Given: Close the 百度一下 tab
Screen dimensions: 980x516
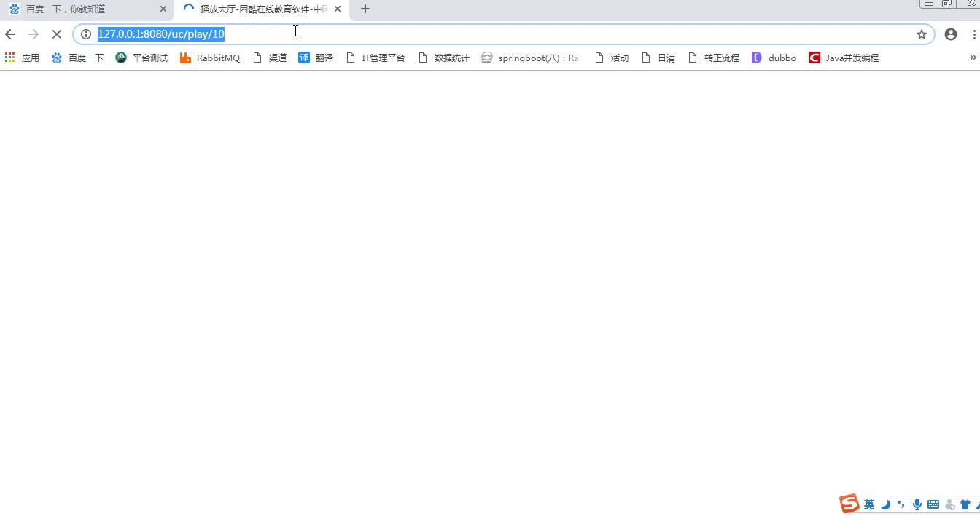Looking at the screenshot, I should click(163, 9).
